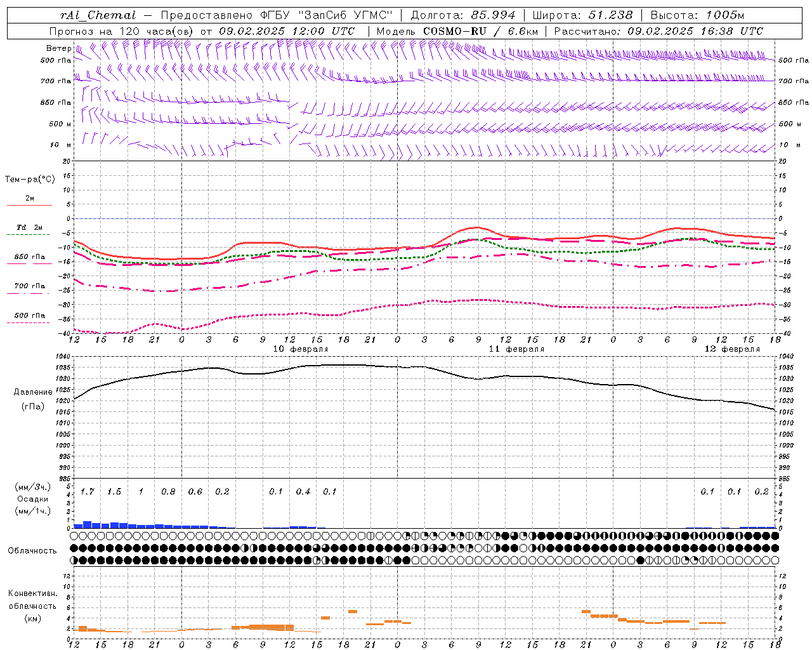Click the Ветер wind panel label

click(58, 48)
